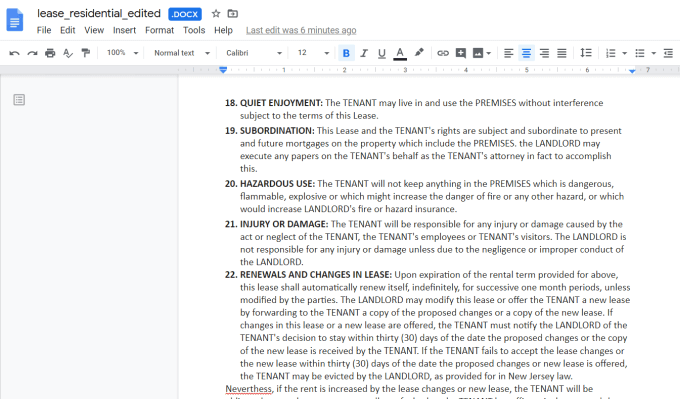Rename the lease_residential_edited title
680x399 pixels.
pos(99,13)
